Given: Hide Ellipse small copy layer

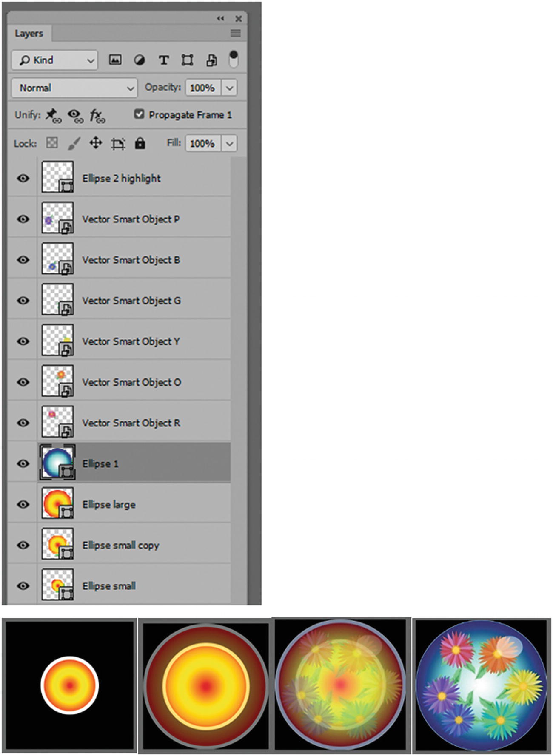Looking at the screenshot, I should [23, 545].
